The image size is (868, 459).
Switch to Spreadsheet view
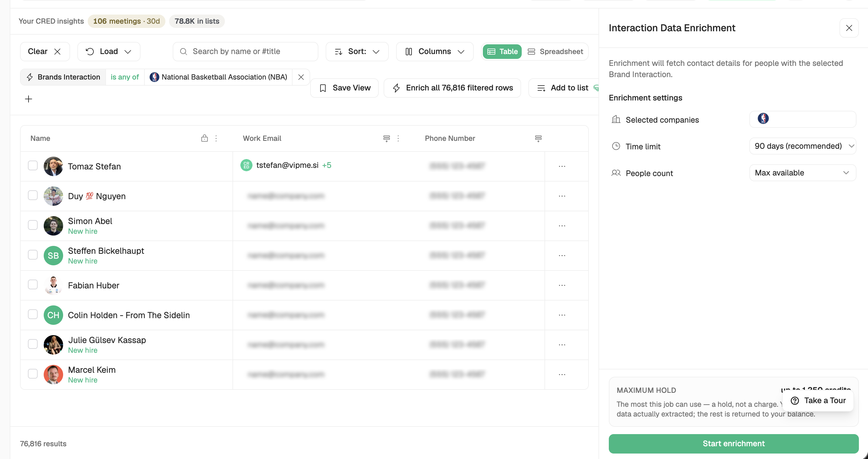pos(555,52)
